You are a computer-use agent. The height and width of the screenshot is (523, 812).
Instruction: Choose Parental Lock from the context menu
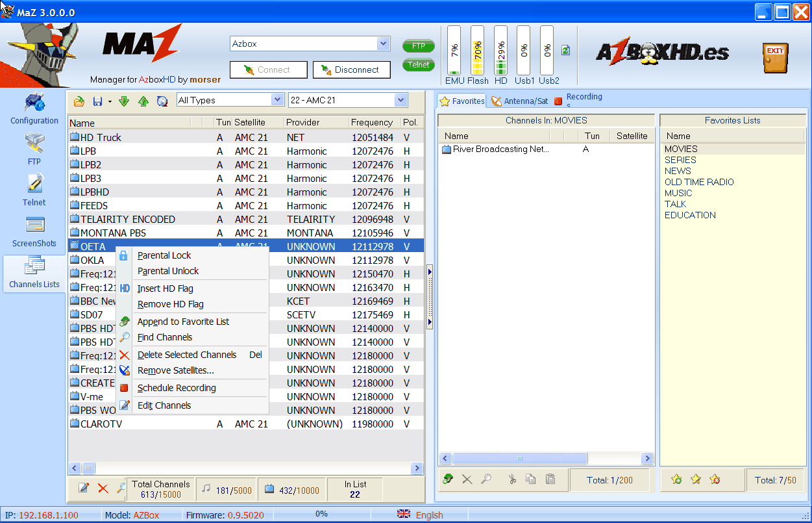(193, 255)
